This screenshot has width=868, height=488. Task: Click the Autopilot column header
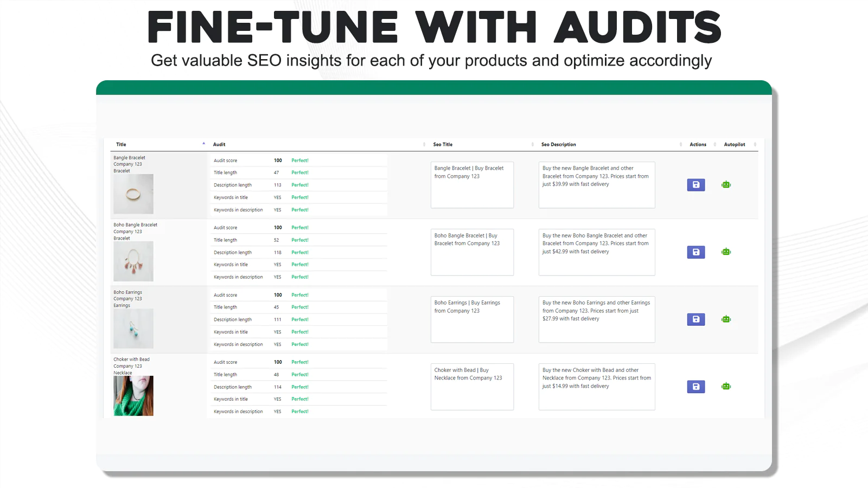734,145
